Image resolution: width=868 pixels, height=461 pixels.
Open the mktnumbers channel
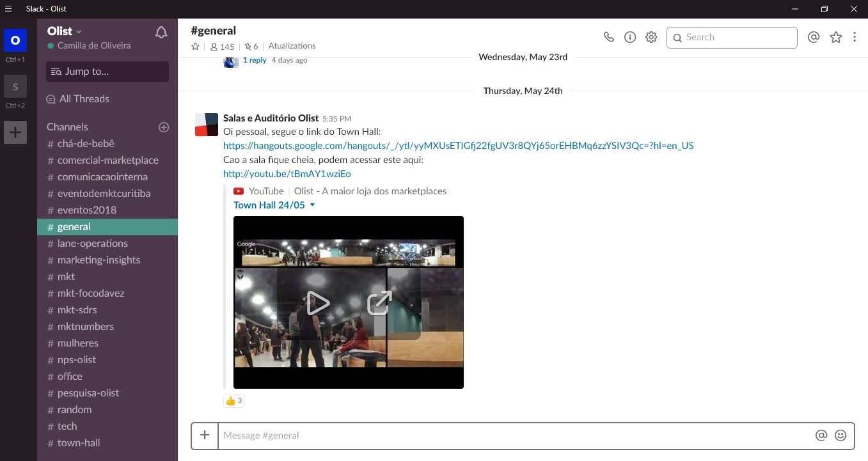pyautogui.click(x=107, y=327)
